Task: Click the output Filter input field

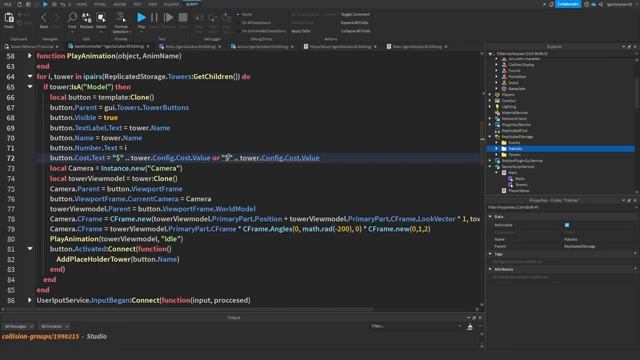Action: point(416,326)
